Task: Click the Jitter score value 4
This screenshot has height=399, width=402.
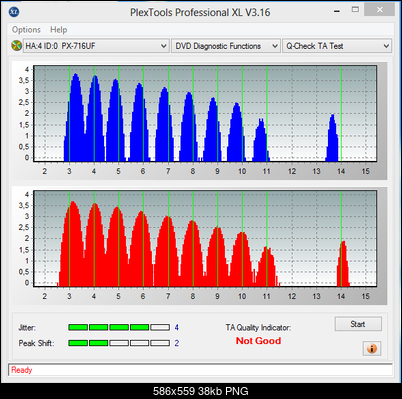Action: (x=177, y=328)
